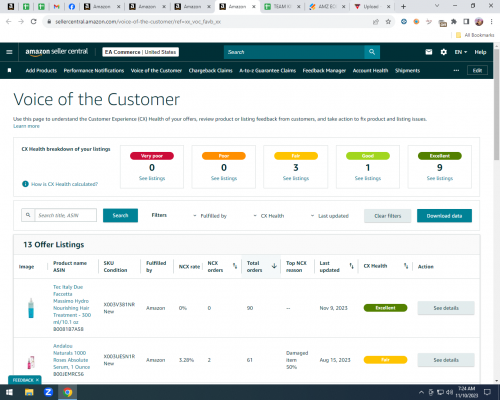500x400 pixels.
Task: Open the Learn more link
Action: click(x=26, y=126)
